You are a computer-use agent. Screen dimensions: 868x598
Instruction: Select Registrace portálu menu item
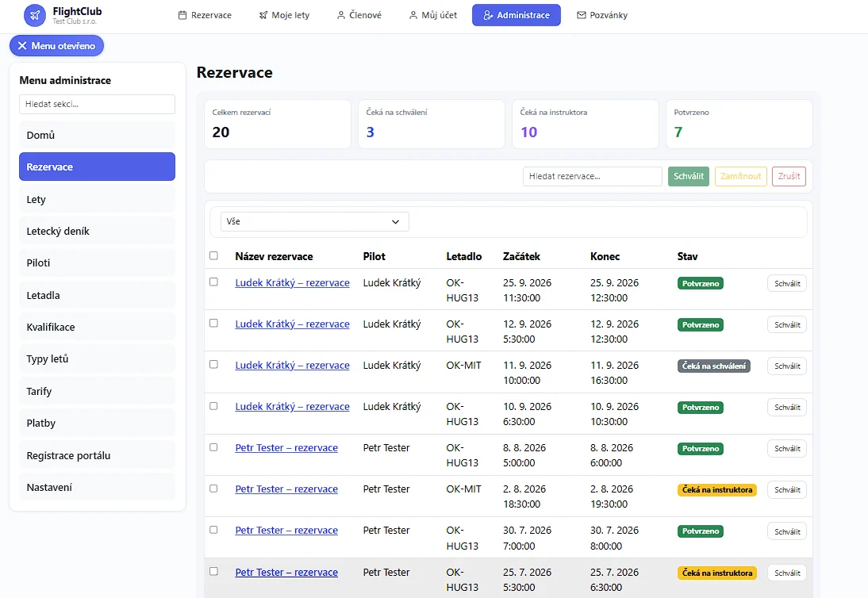click(97, 455)
